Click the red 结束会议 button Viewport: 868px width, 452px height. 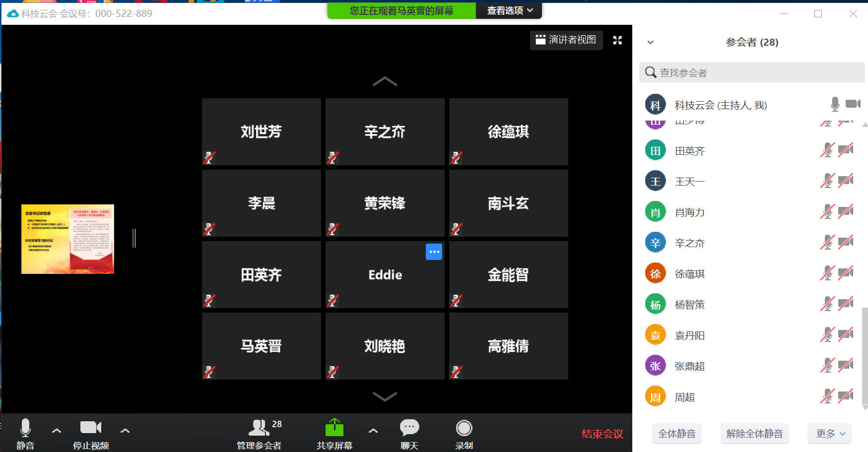point(602,434)
